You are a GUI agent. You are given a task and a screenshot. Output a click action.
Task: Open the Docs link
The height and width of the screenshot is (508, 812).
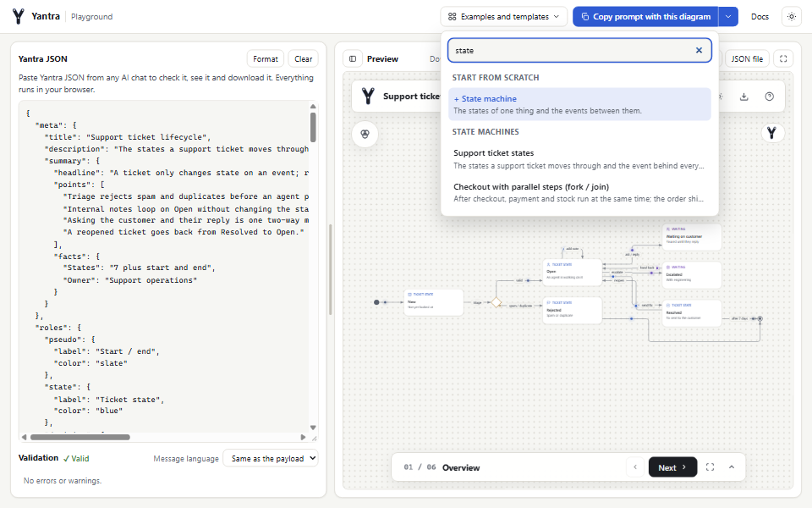tap(760, 17)
